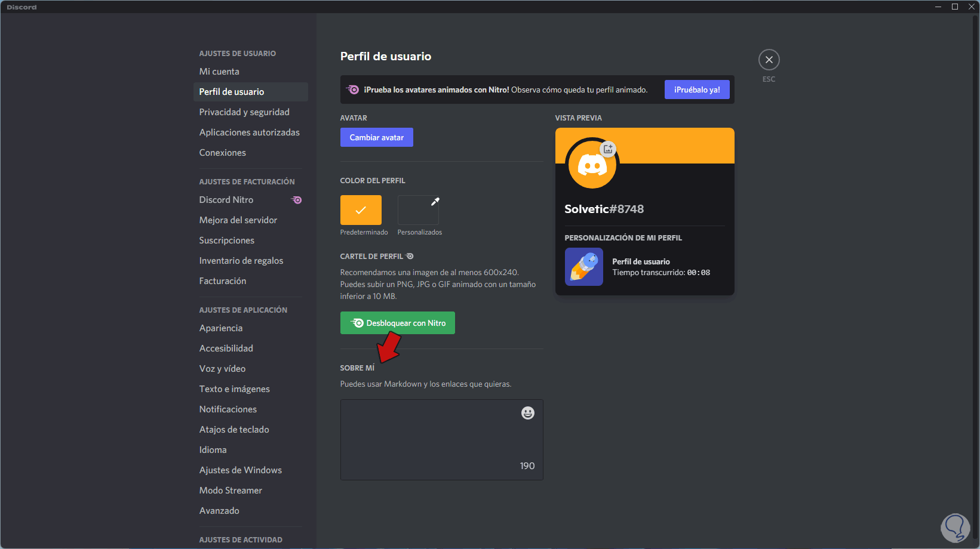Open Inventario de regalos
The height and width of the screenshot is (549, 980).
tap(251, 261)
